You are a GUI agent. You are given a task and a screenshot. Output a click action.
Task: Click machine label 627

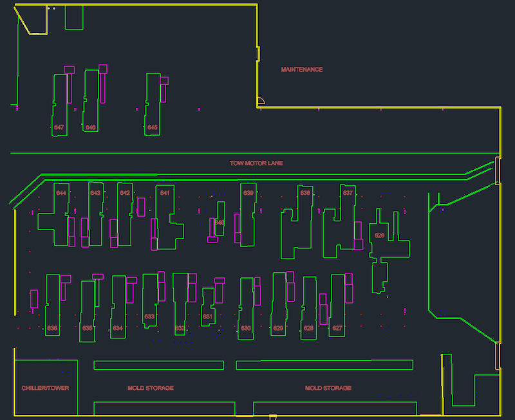[x=337, y=329]
